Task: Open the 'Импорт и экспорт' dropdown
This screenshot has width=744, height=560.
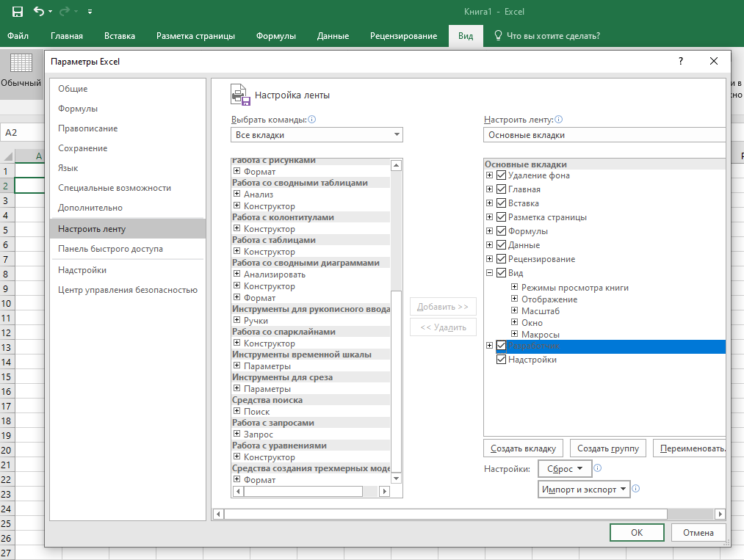Action: point(584,489)
